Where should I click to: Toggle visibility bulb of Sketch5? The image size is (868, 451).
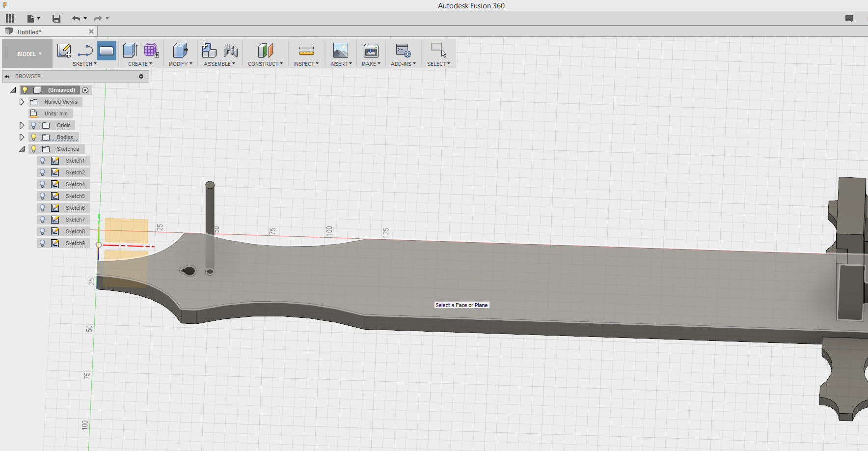[x=43, y=196]
